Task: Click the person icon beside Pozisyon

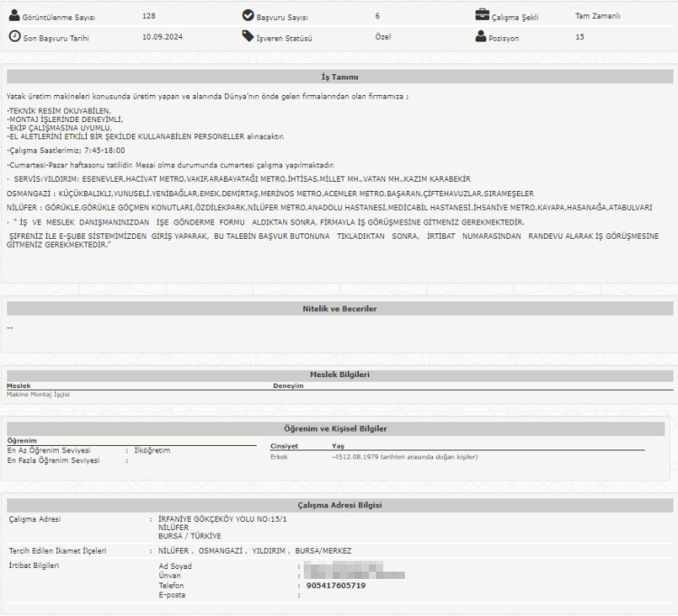Action: point(481,36)
